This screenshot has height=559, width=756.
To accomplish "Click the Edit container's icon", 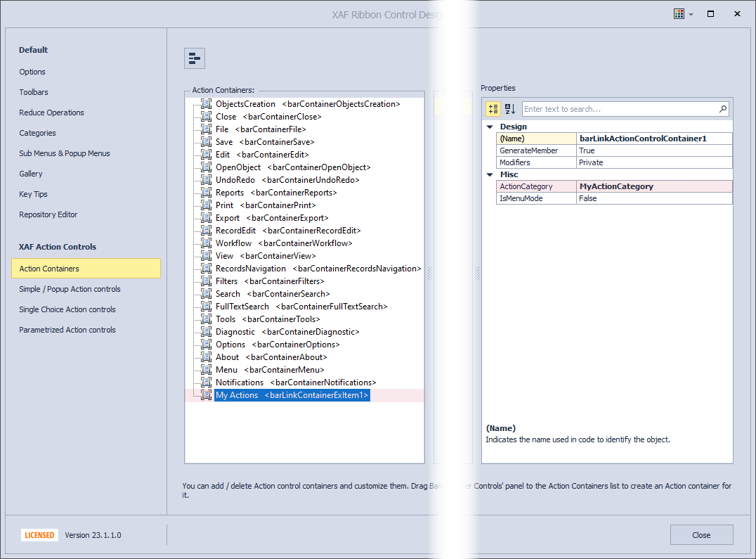I will 207,154.
